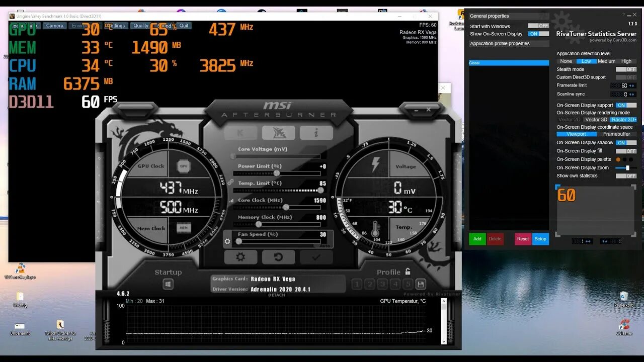The height and width of the screenshot is (362, 644).
Task: Click the Profile lock icon
Action: (408, 271)
